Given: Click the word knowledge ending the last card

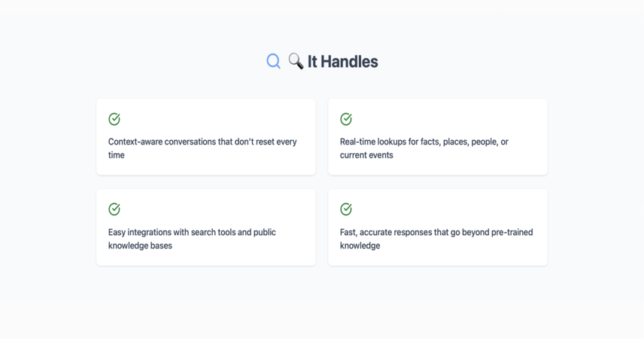Looking at the screenshot, I should coord(360,246).
